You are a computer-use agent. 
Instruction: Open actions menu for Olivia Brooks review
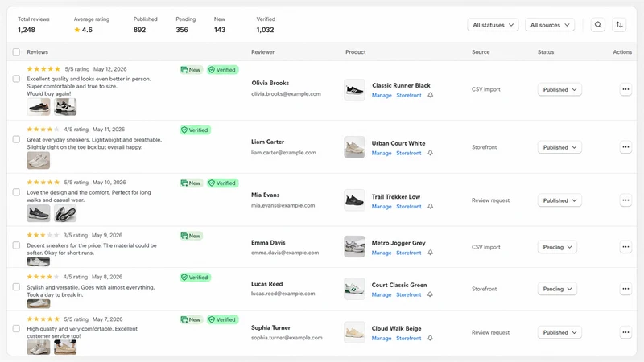pyautogui.click(x=625, y=89)
